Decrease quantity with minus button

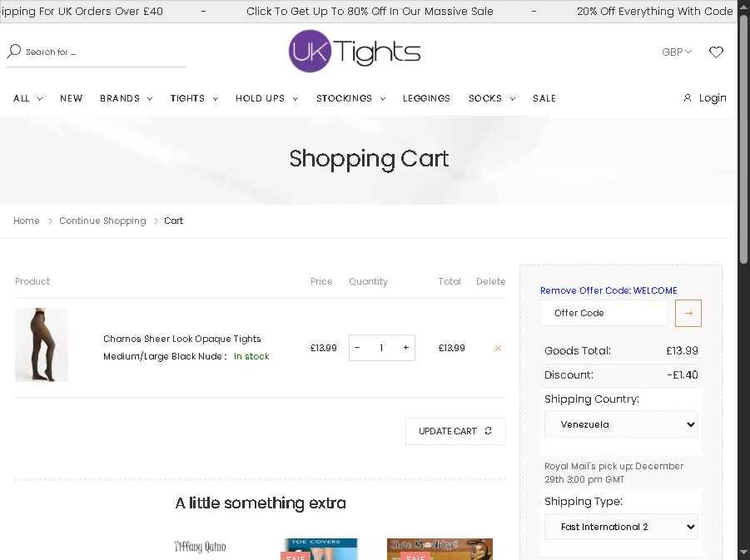point(357,348)
